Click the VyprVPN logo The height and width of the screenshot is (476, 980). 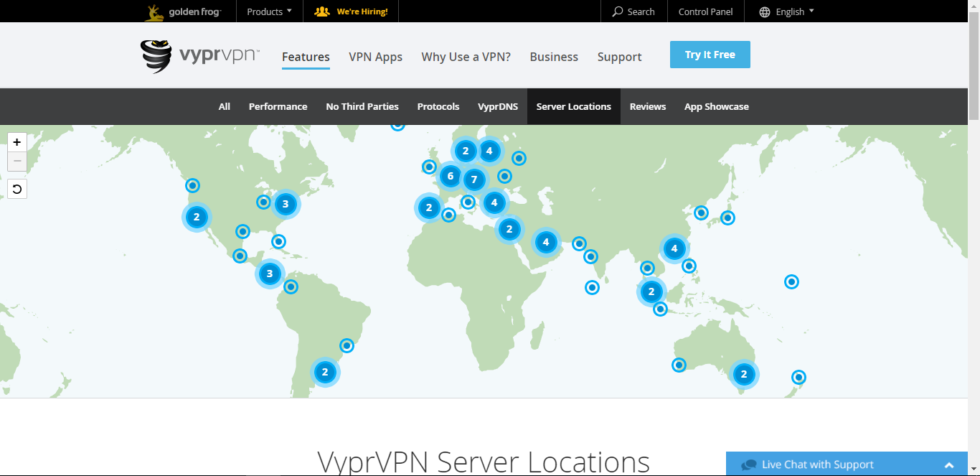pos(200,56)
